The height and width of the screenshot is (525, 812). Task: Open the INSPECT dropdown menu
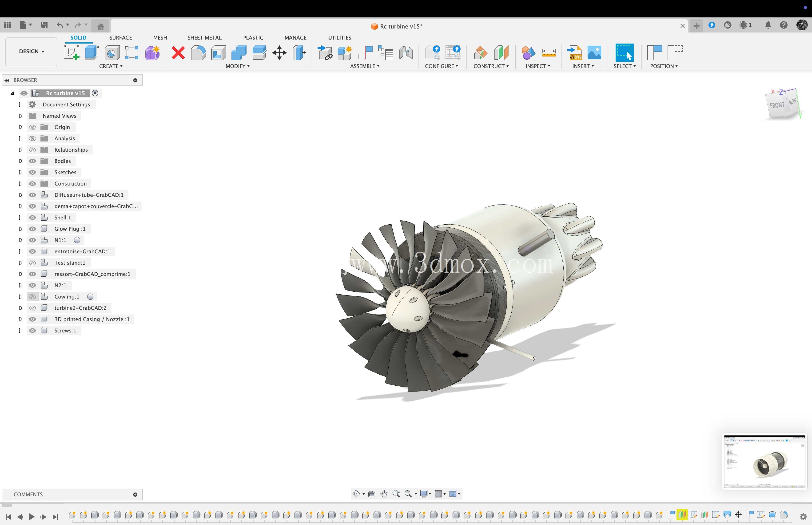(538, 66)
